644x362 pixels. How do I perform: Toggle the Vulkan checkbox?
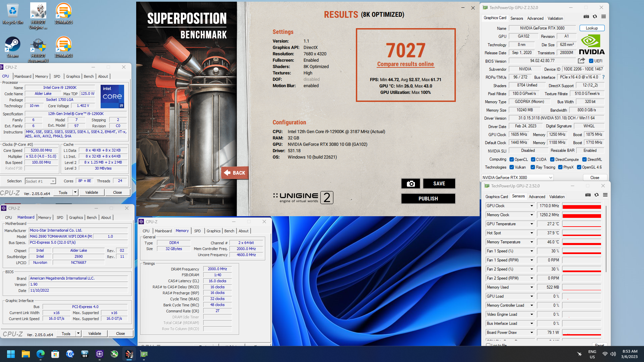tap(512, 167)
